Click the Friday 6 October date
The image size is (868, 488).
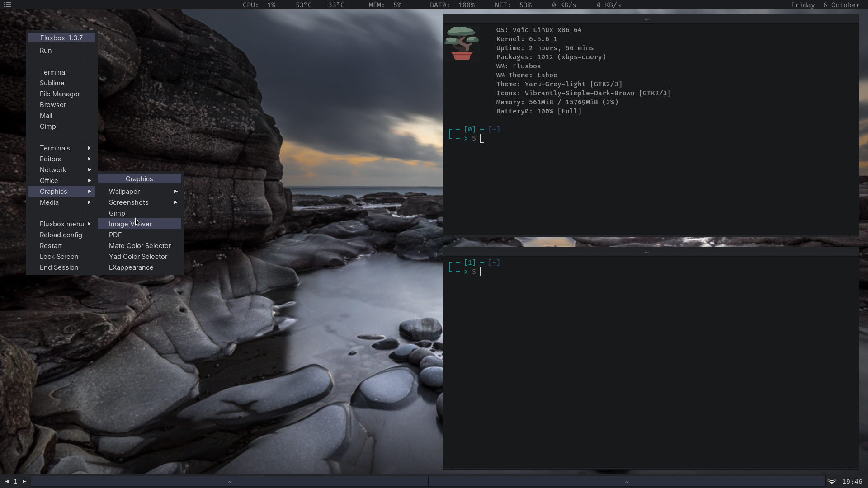tap(825, 5)
